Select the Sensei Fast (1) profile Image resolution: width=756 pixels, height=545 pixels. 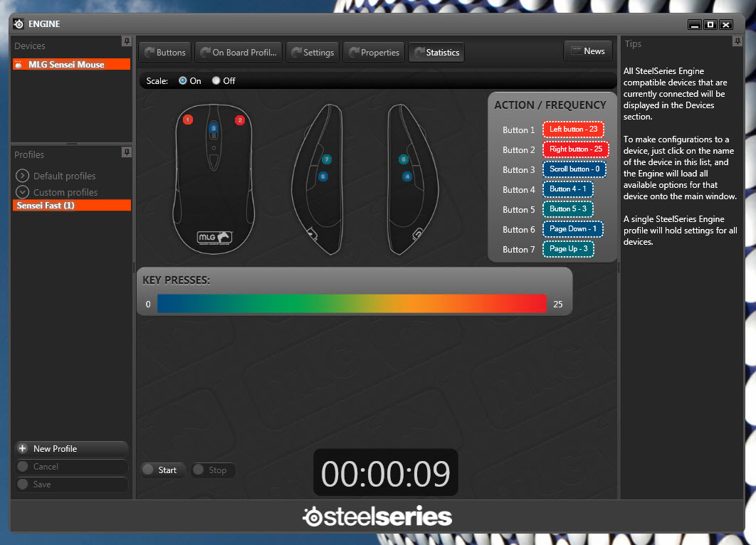tap(71, 206)
